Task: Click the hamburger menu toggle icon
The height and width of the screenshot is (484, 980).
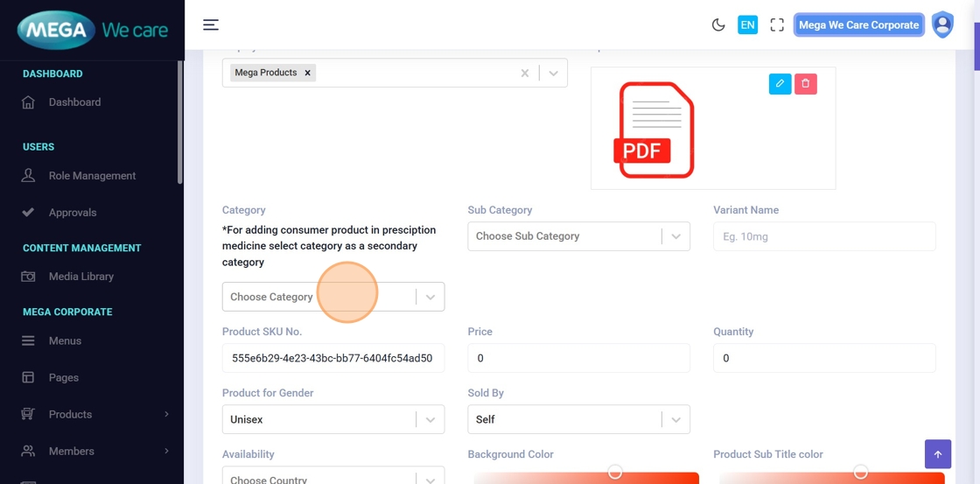Action: [211, 25]
